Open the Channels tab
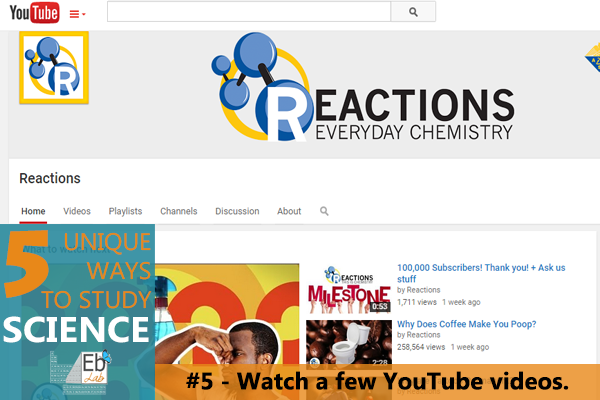Viewport: 600px width, 400px height. tap(179, 211)
